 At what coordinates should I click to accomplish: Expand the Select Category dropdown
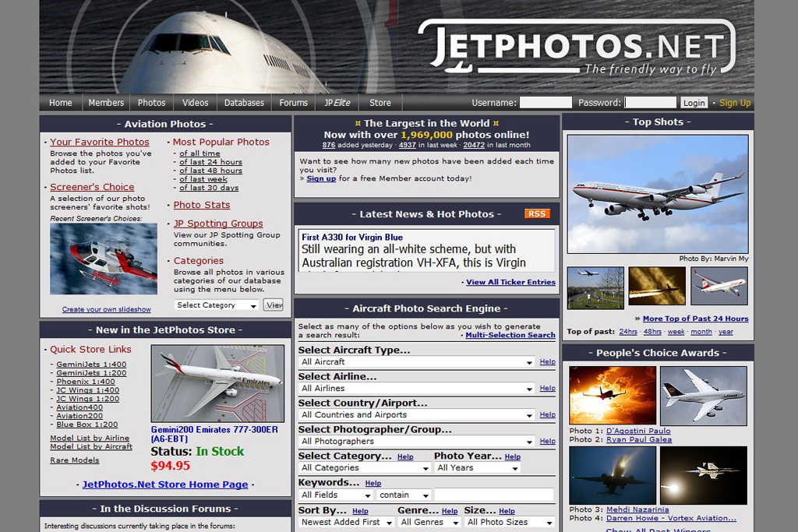(217, 305)
